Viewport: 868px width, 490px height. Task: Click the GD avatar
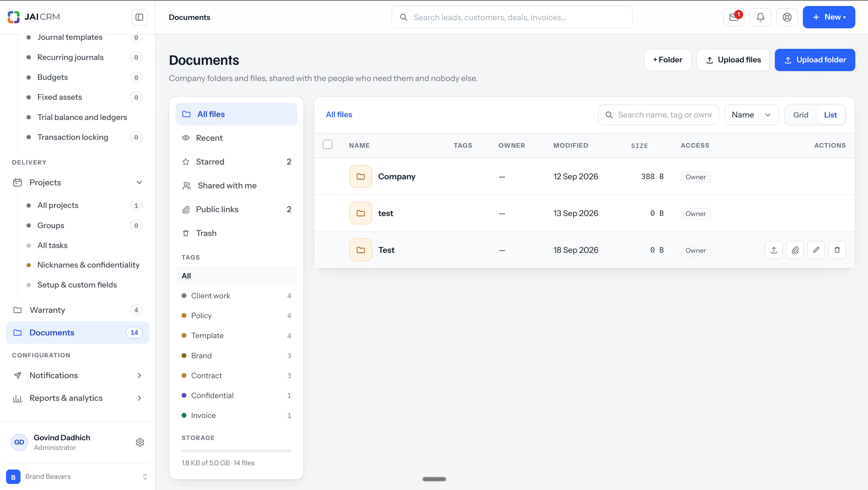(19, 442)
